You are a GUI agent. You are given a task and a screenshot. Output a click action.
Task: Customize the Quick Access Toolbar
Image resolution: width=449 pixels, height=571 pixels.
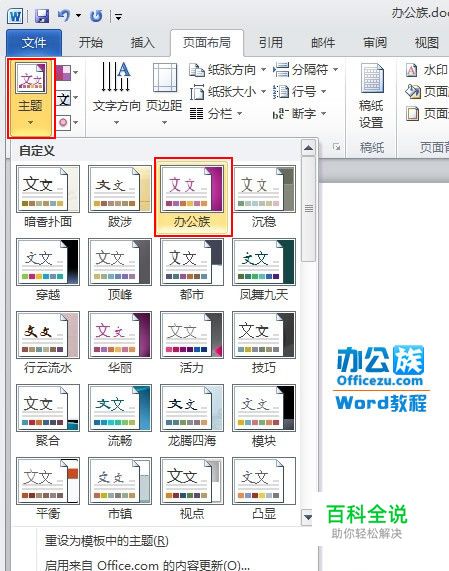tap(119, 16)
